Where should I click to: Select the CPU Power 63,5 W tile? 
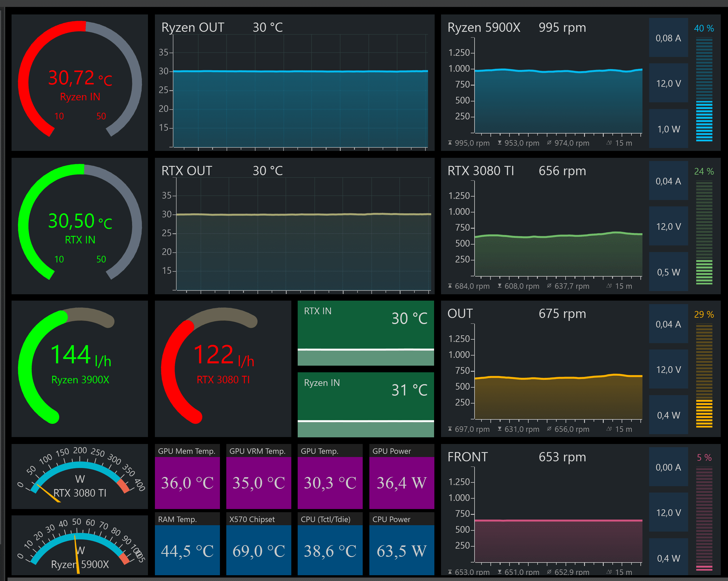(402, 544)
